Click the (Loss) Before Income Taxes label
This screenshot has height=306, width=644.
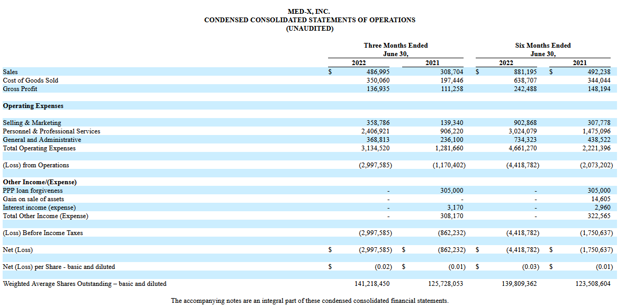[x=43, y=233]
